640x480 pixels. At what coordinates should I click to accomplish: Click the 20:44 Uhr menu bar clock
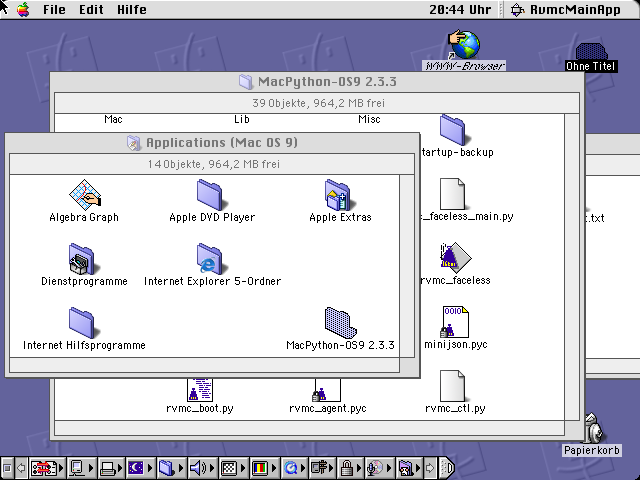point(460,9)
